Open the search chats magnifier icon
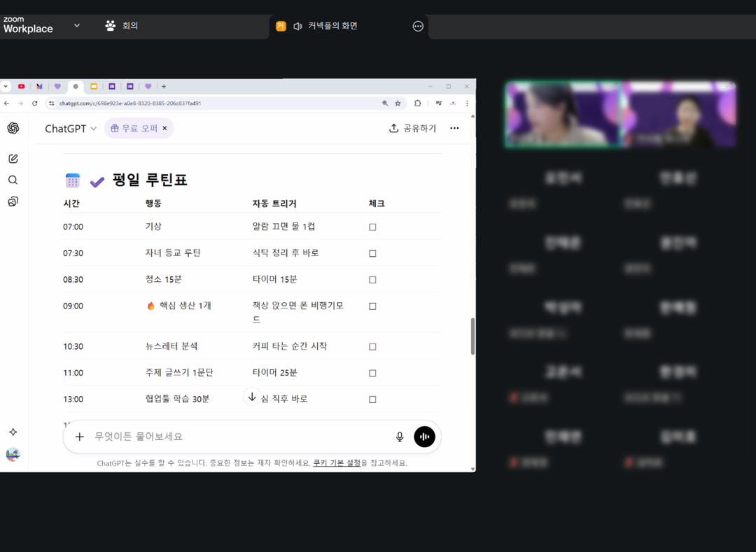Screen dimensions: 756x552 point(13,180)
